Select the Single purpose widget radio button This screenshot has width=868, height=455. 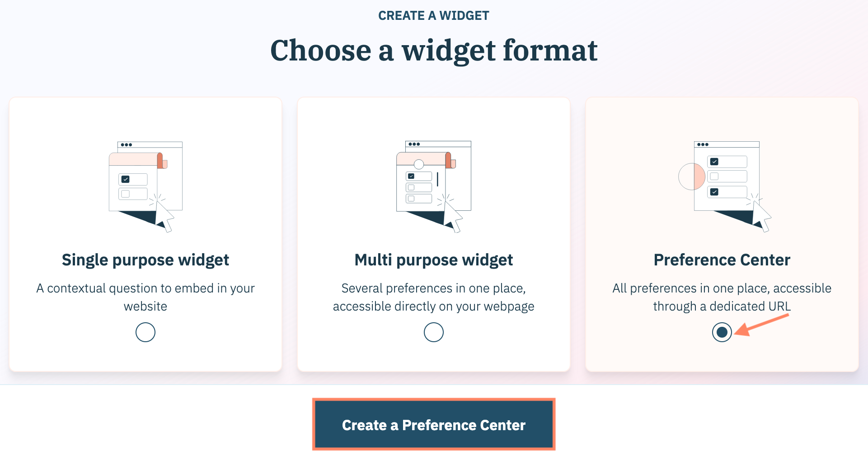click(145, 332)
